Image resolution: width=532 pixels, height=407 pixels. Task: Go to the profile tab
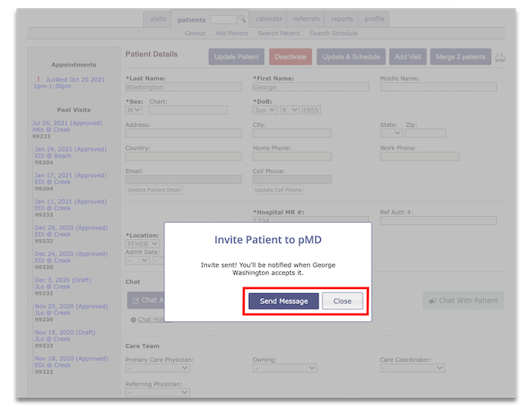[x=374, y=19]
